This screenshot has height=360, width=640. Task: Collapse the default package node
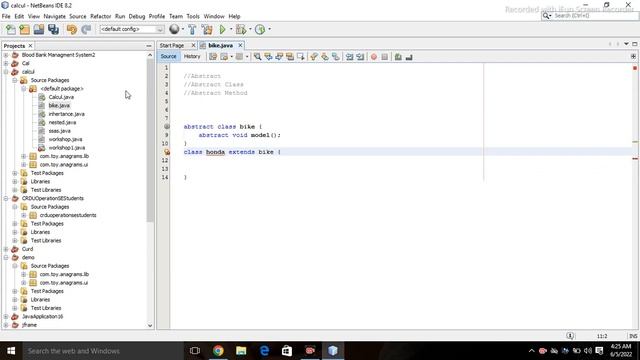[x=24, y=89]
